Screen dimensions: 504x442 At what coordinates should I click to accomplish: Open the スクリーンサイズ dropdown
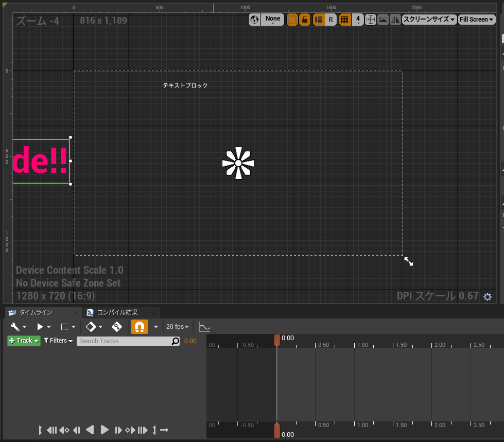[x=429, y=20]
